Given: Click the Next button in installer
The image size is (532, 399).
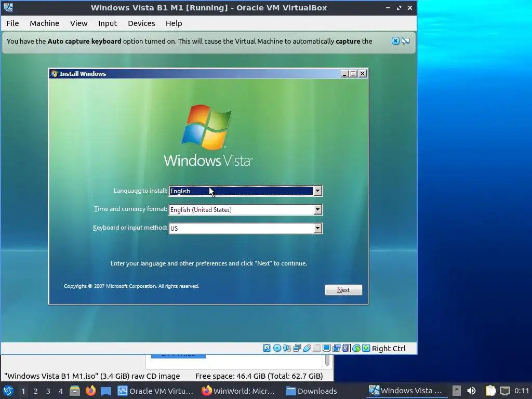Looking at the screenshot, I should (343, 290).
